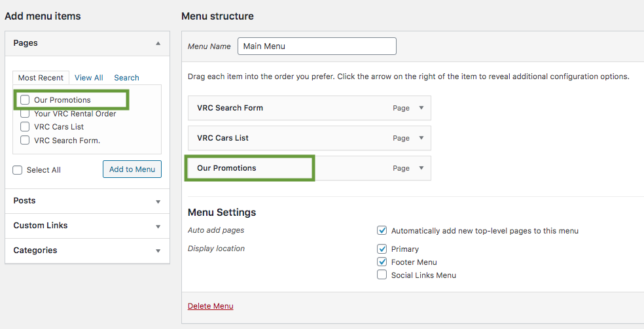Expand the Categories section arrow
This screenshot has width=644, height=329.
coord(158,251)
